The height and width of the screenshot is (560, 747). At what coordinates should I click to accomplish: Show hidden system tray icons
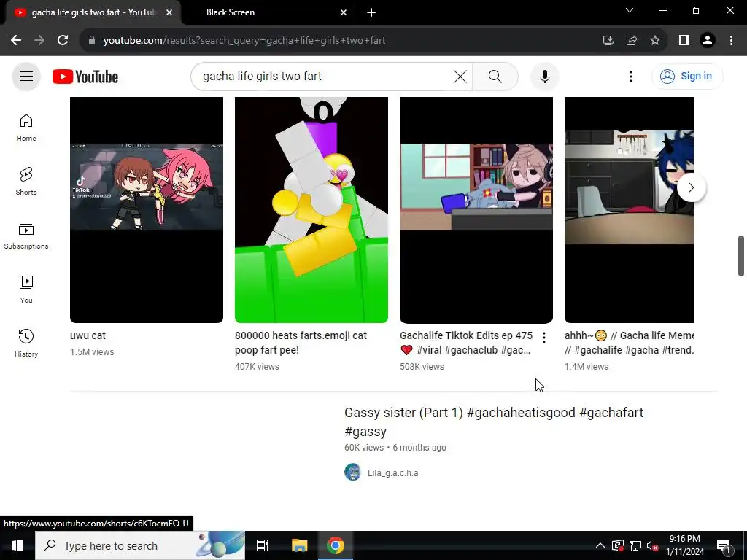(x=600, y=545)
